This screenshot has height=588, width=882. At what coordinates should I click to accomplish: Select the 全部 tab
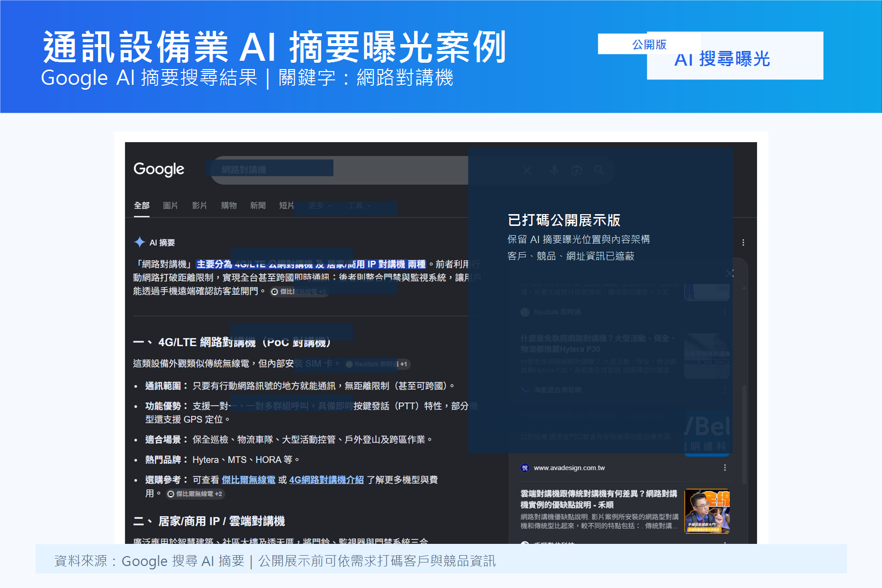[142, 205]
